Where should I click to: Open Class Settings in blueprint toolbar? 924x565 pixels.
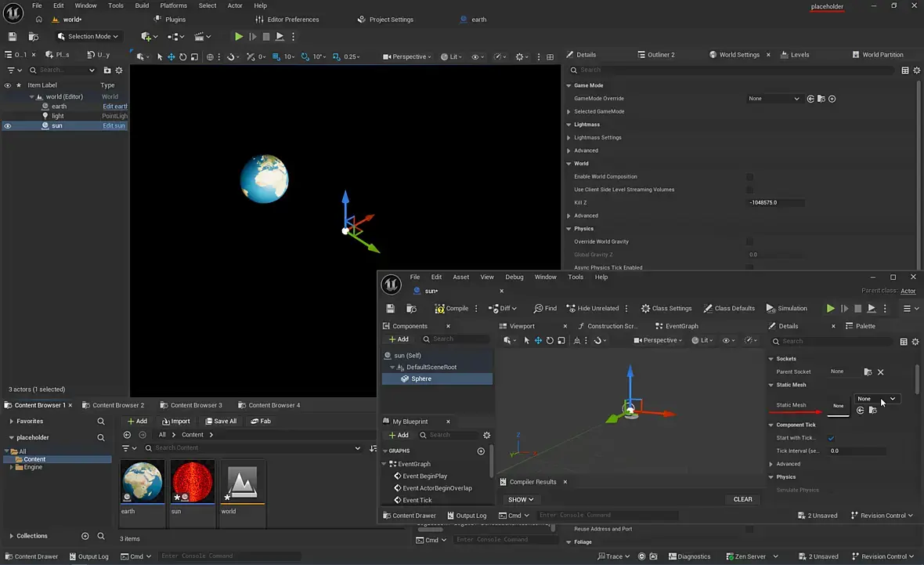(666, 309)
